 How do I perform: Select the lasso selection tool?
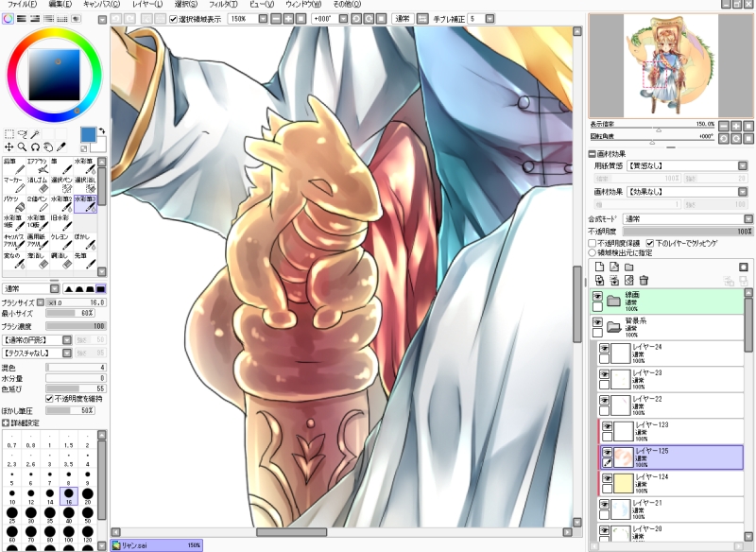pyautogui.click(x=22, y=134)
